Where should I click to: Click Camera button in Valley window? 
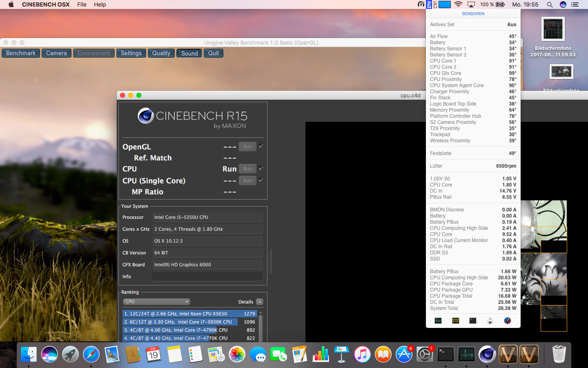point(56,53)
